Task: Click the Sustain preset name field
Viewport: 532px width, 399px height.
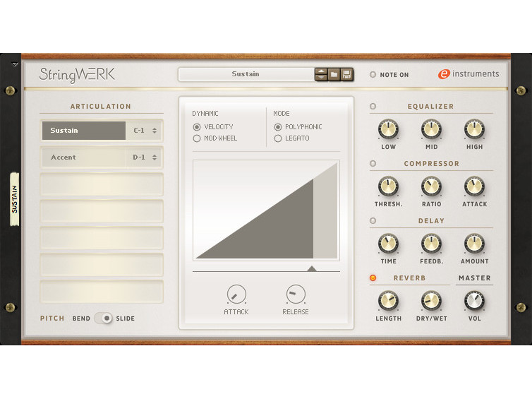Action: click(246, 74)
